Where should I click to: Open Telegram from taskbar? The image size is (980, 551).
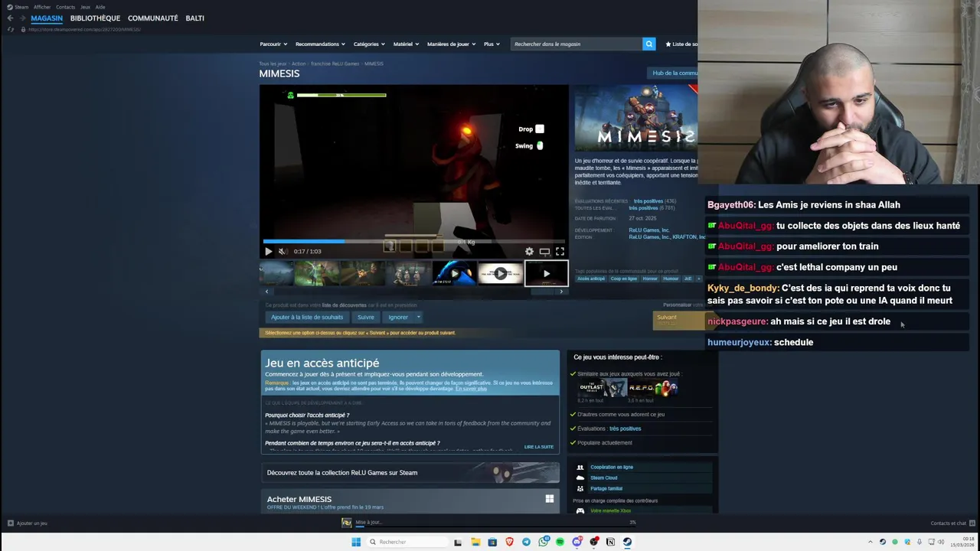[x=526, y=542]
